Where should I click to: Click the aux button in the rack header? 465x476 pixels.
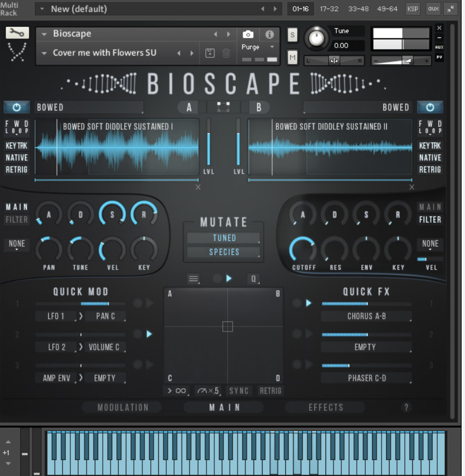[433, 9]
